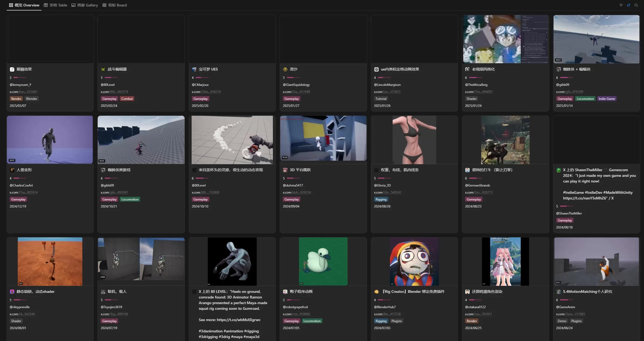Click the @Toyojiro3619 handle
The width and height of the screenshot is (644, 341).
(111, 307)
